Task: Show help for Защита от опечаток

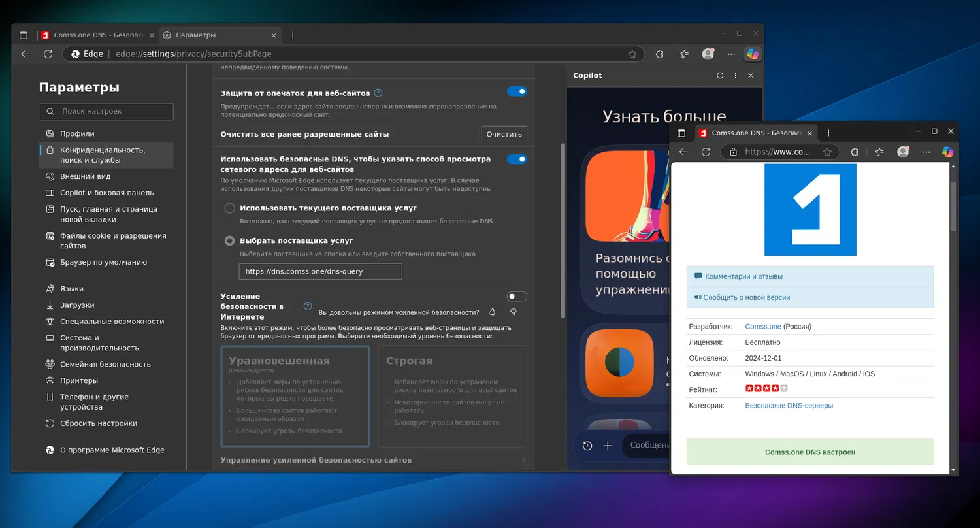Action: [378, 93]
